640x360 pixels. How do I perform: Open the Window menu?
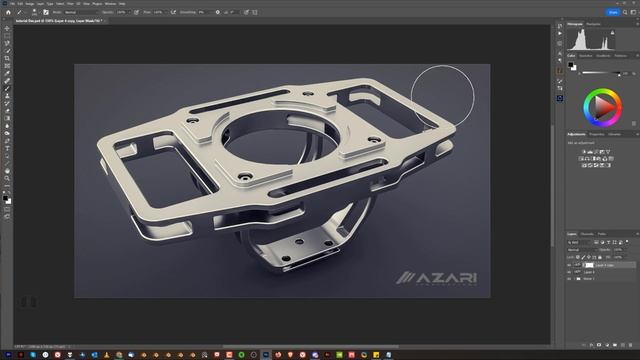tap(110, 4)
